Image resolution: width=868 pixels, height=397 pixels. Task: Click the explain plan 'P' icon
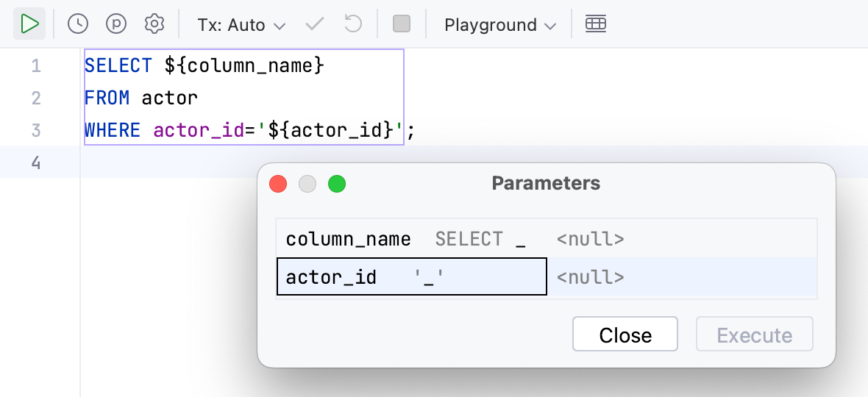(x=116, y=24)
